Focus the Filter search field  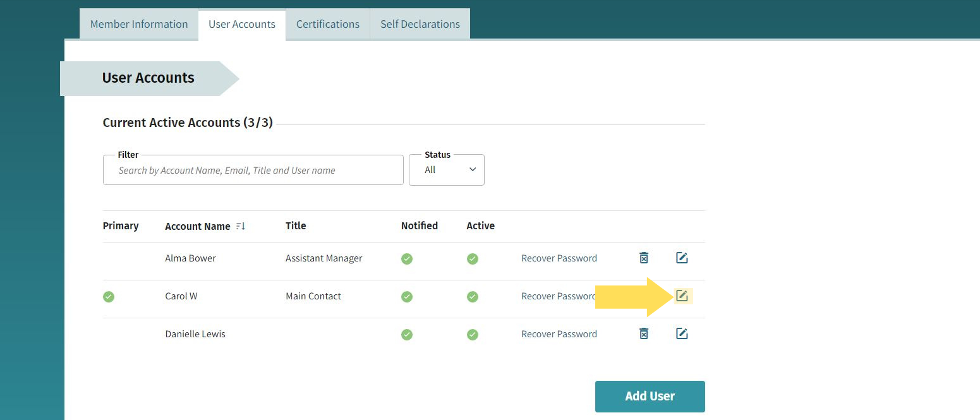click(253, 170)
